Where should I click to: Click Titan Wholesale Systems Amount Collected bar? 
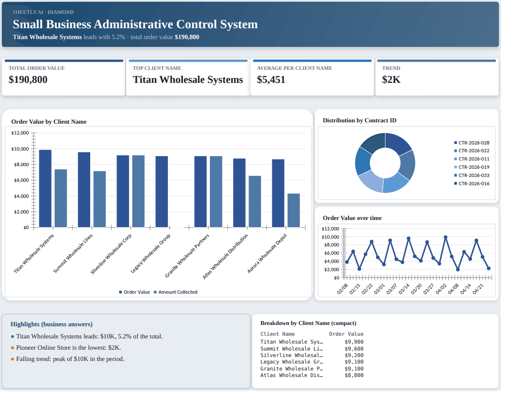61,198
